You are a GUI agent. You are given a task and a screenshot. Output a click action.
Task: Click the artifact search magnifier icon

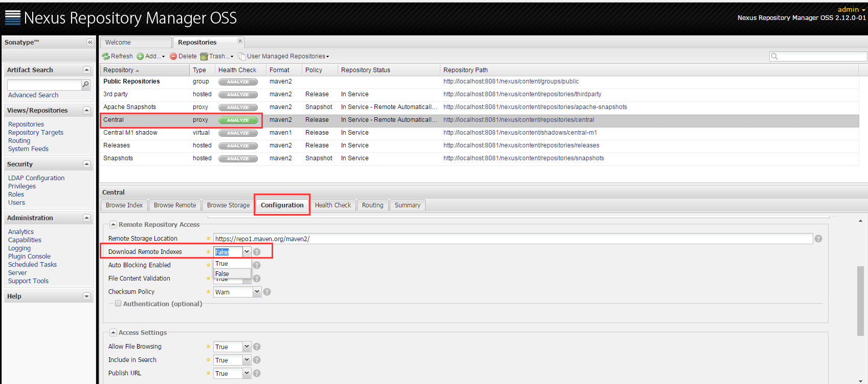click(86, 84)
